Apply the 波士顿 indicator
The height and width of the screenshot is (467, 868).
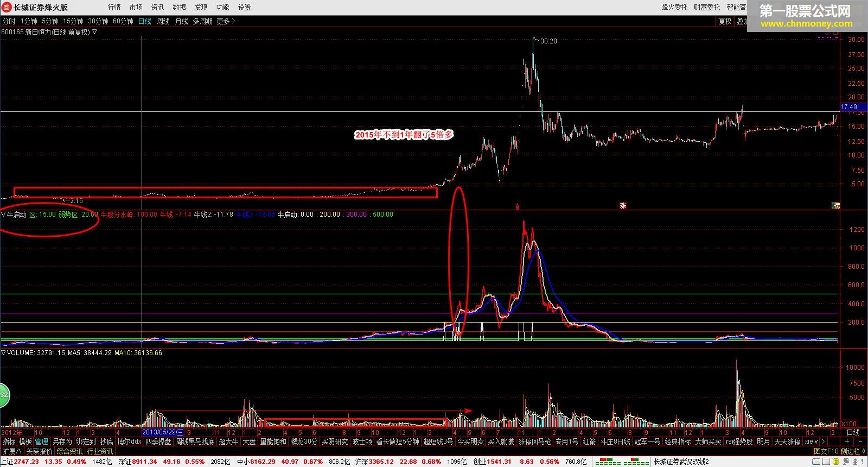coord(362,441)
